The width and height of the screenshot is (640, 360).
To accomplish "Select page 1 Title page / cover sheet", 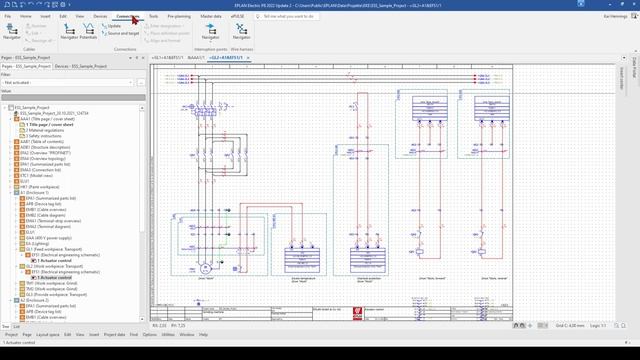I will point(50,125).
